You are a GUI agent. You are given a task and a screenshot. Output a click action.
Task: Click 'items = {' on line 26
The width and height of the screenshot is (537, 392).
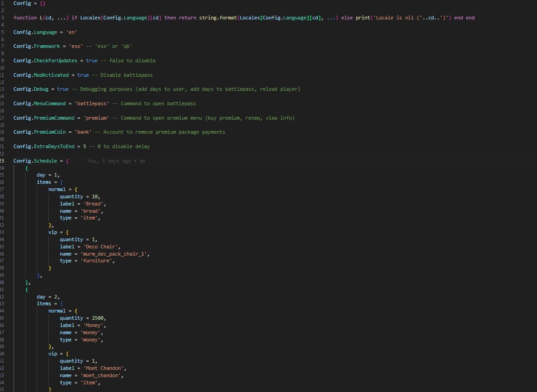[50, 182]
